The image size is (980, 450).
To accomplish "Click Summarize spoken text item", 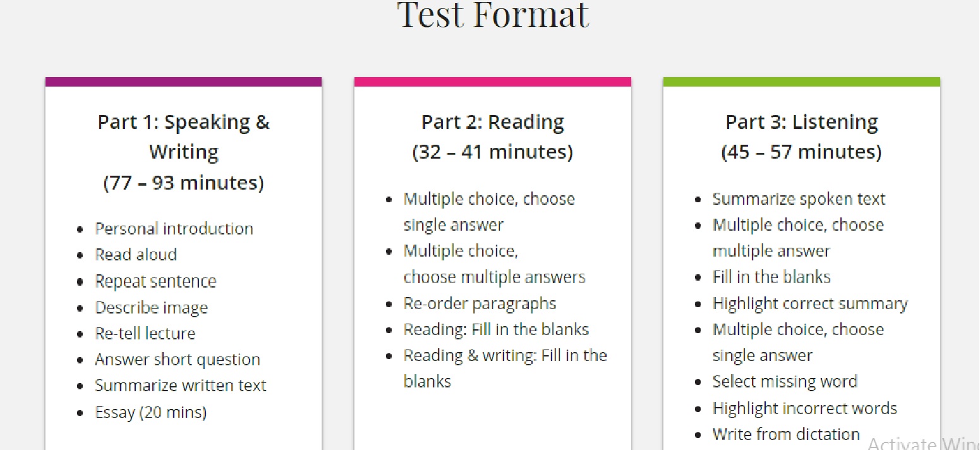I will tap(799, 199).
